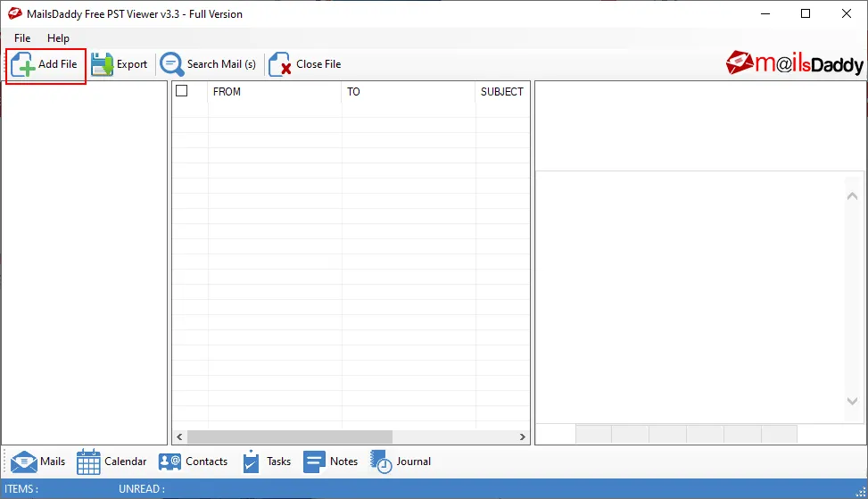
Task: Click the Close File icon
Action: (x=279, y=64)
